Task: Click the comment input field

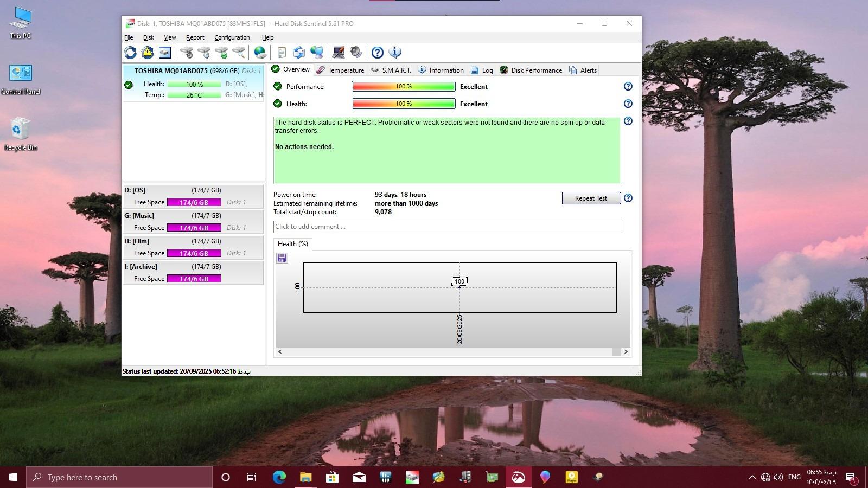Action: point(447,227)
